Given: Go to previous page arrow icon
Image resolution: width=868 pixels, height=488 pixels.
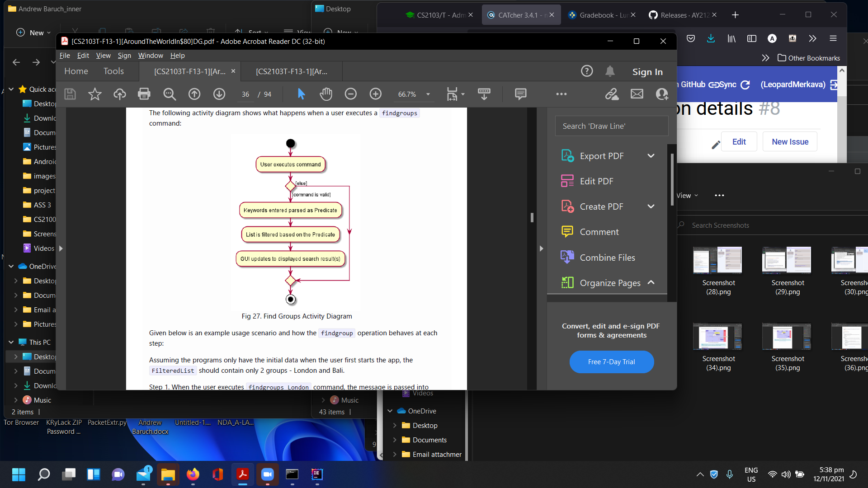Looking at the screenshot, I should tap(194, 94).
